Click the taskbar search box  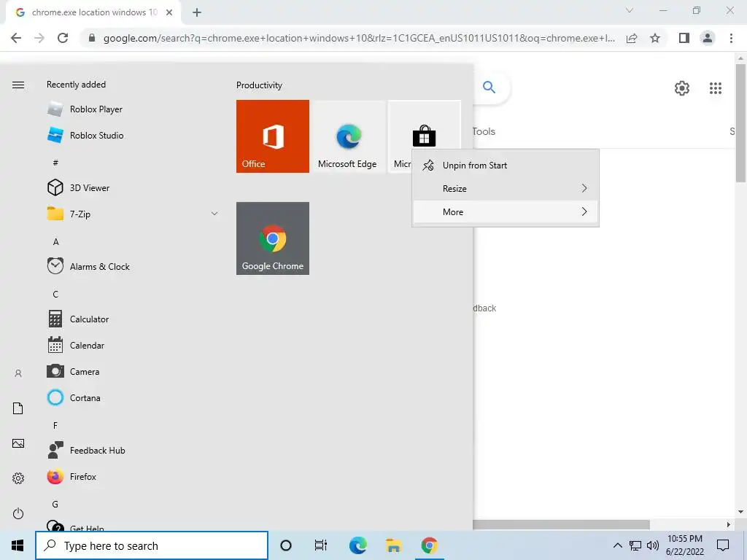coord(152,545)
